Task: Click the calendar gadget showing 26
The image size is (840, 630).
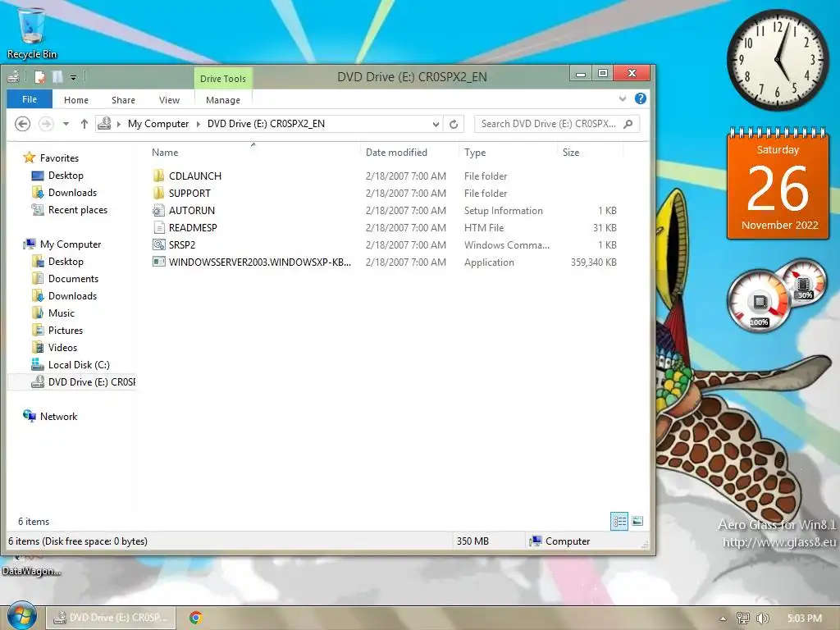Action: (x=778, y=183)
